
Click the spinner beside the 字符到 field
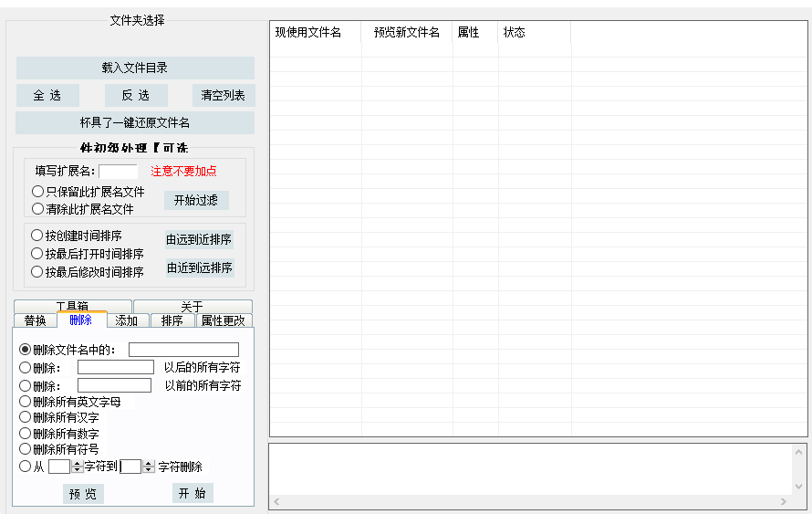[149, 467]
